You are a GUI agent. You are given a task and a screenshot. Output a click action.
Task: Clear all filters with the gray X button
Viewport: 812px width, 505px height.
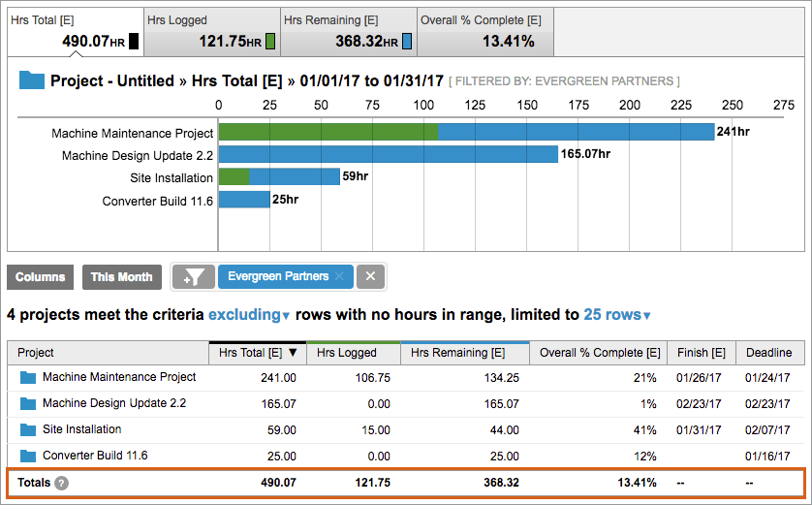tap(370, 276)
